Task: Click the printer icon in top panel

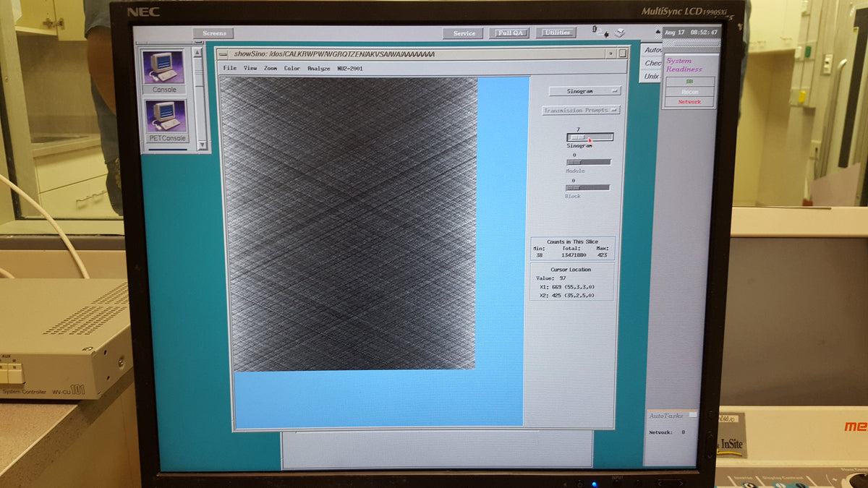Action: tap(620, 33)
